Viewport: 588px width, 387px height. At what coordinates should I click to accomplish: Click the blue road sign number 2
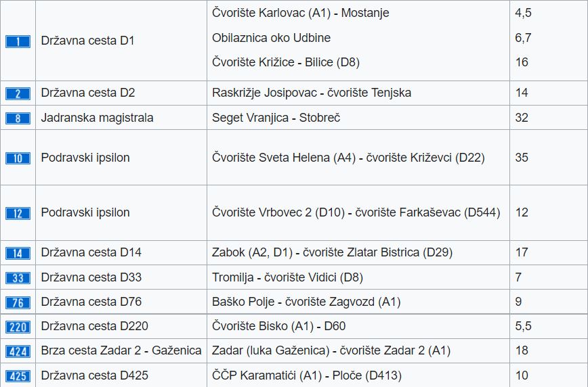tap(18, 93)
